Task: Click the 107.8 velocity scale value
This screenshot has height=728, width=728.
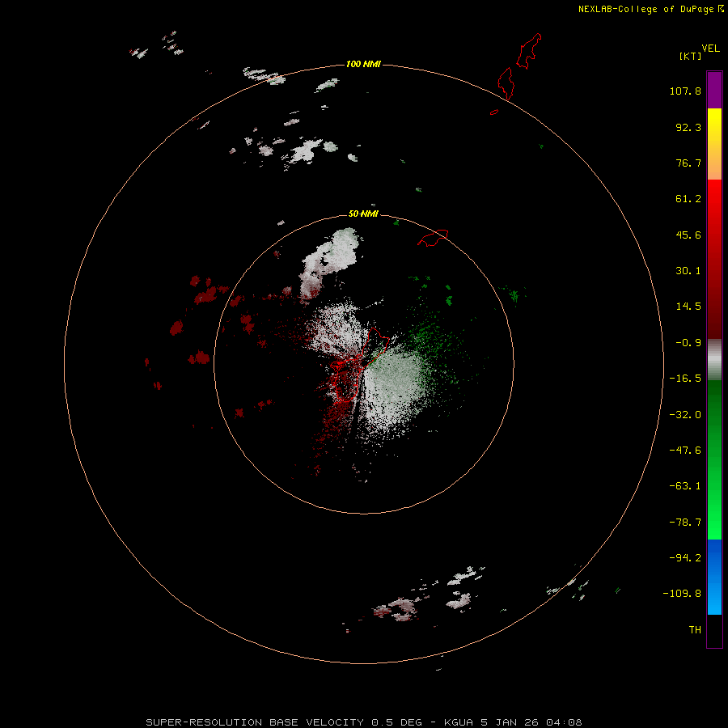Action: 685,91
